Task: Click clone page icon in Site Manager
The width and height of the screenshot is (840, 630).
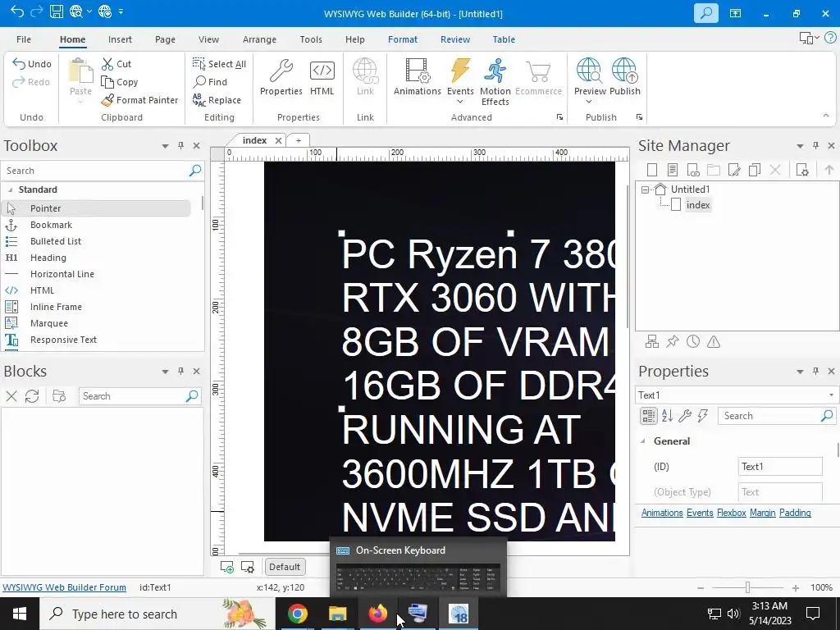Action: (755, 171)
